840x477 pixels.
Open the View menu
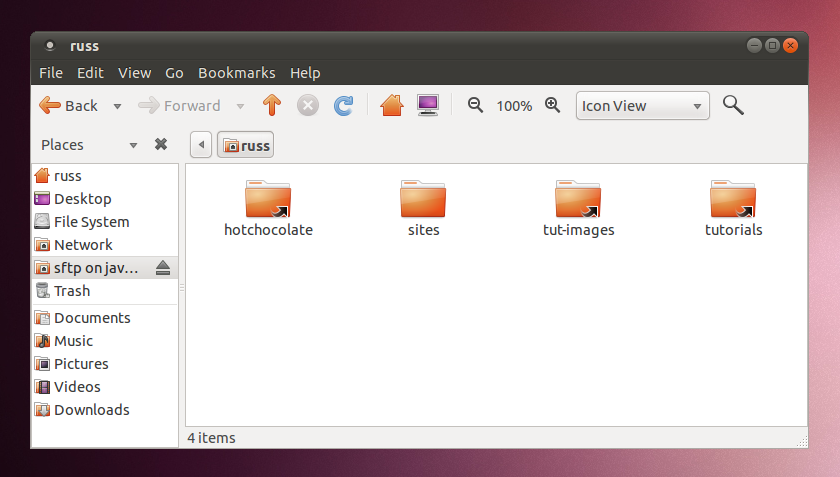pos(134,73)
